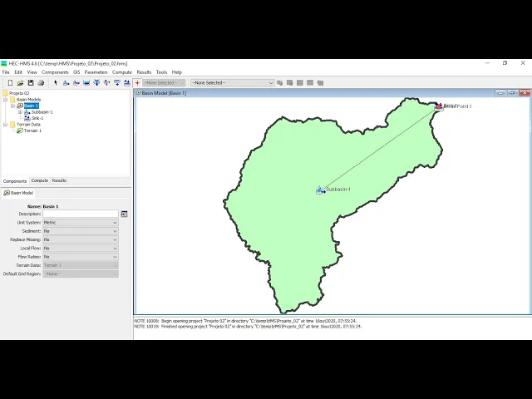Select the Reach creation tool

click(x=76, y=83)
